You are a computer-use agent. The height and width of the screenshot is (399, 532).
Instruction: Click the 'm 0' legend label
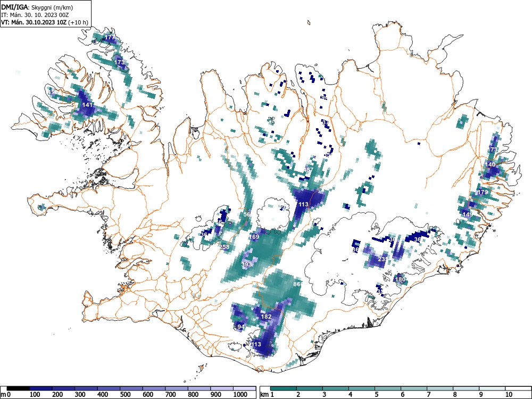(x=6, y=395)
